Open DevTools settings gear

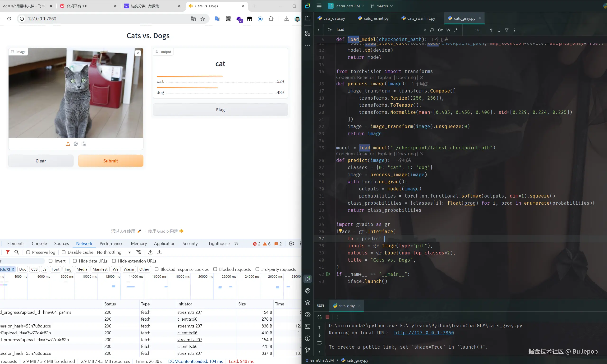[291, 244]
